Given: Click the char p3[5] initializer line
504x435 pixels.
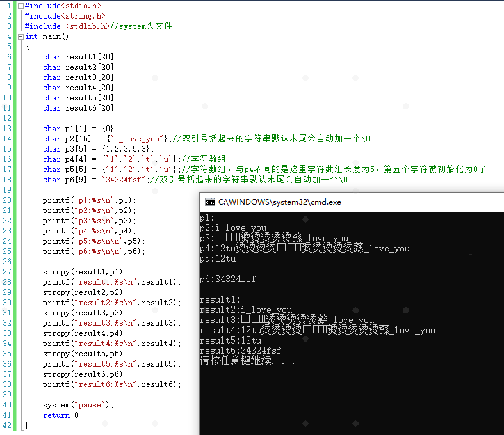Looking at the screenshot, I should pos(99,149).
